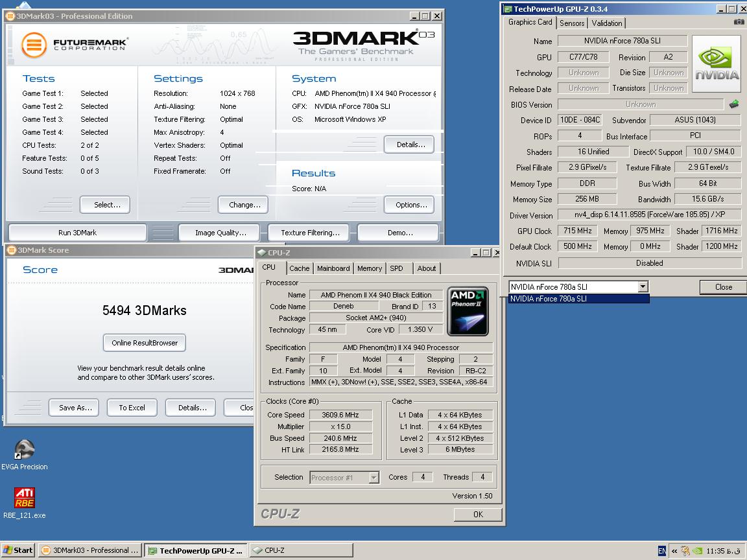This screenshot has width=747, height=560.
Task: Open Texture Filtering in 3DMark03
Action: pos(310,233)
